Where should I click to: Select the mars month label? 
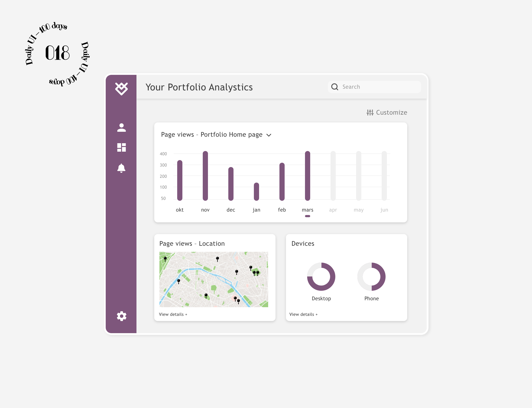click(307, 210)
